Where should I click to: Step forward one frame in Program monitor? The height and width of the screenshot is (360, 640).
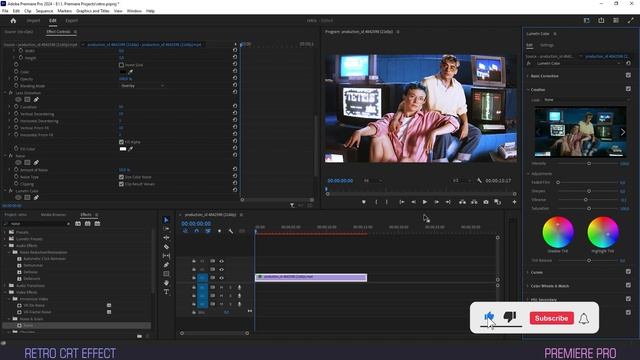436,202
